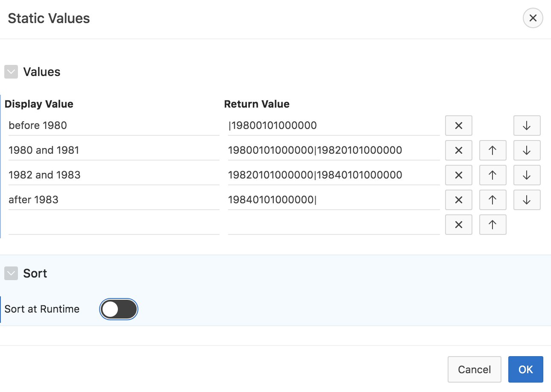551x392 pixels.
Task: Remove the '1982 and 1983' row
Action: tap(458, 175)
